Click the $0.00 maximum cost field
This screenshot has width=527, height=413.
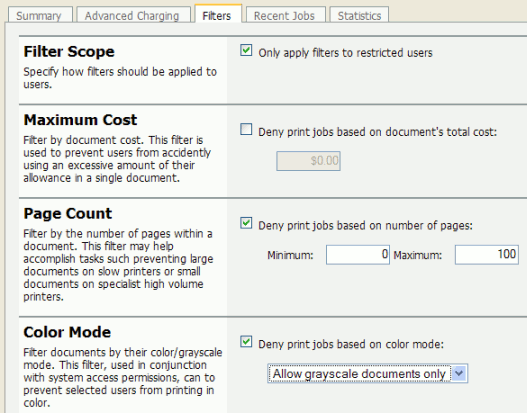click(309, 161)
